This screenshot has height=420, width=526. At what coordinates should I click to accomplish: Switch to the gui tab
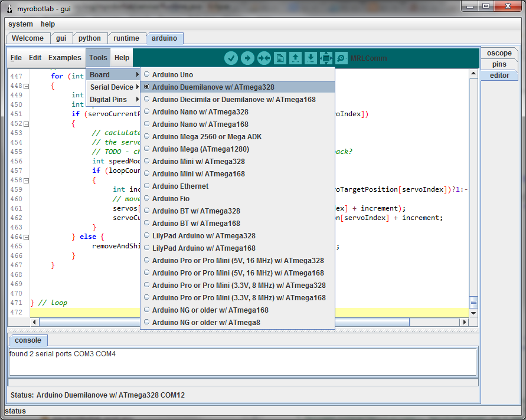tap(61, 38)
